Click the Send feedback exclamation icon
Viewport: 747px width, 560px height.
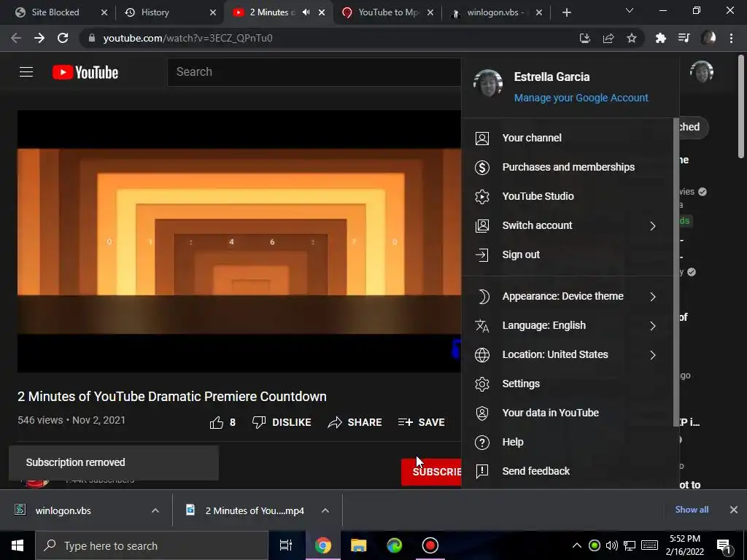pyautogui.click(x=482, y=472)
